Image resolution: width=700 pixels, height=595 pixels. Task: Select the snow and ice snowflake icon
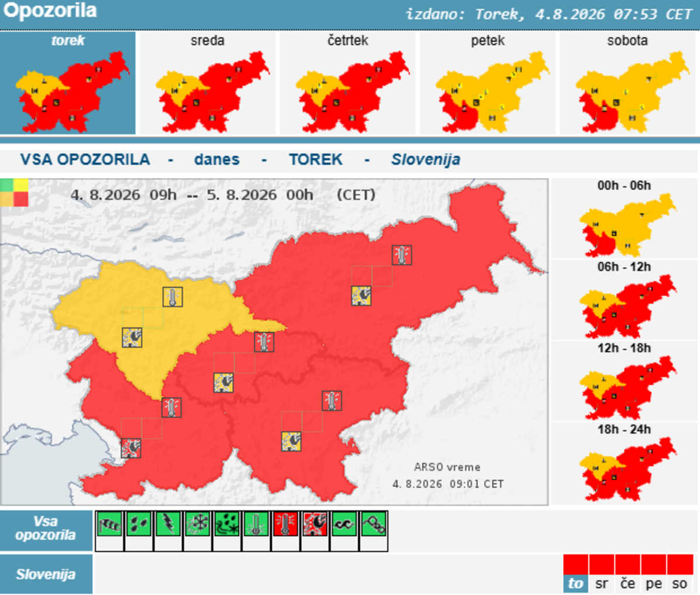pyautogui.click(x=197, y=524)
